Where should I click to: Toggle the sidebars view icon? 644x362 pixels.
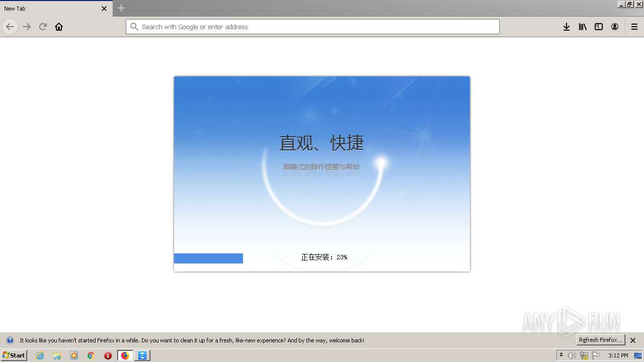click(x=599, y=27)
